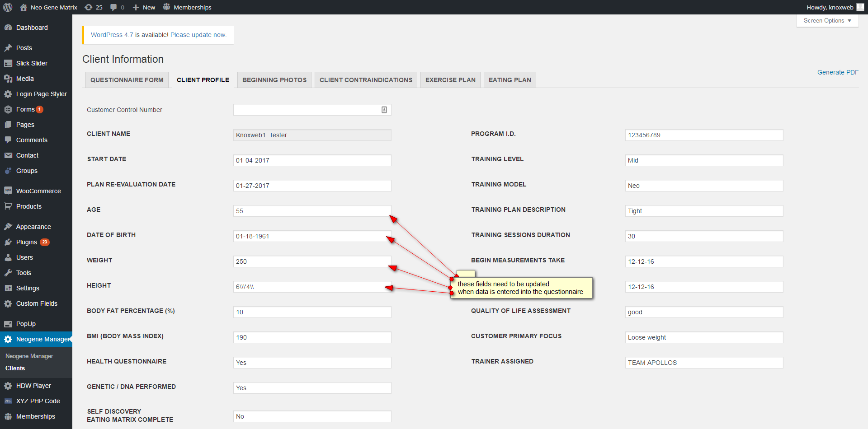Click the Media icon in sidebar
Image resolution: width=868 pixels, height=429 pixels.
click(x=8, y=79)
